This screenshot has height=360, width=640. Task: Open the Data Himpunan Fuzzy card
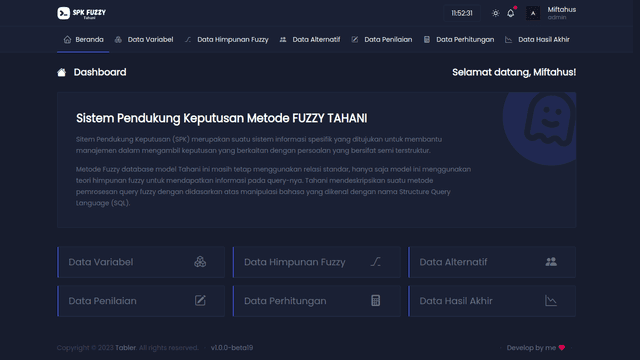(x=316, y=262)
